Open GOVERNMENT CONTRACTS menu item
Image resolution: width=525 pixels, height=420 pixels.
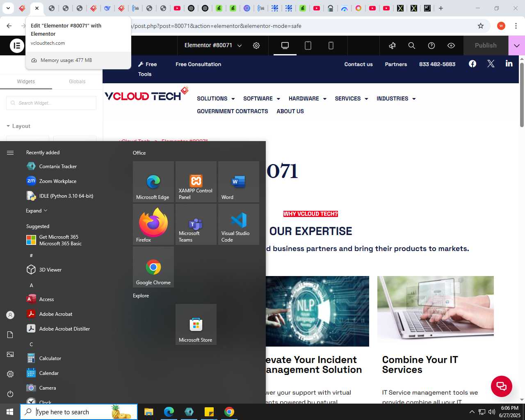coord(233,111)
